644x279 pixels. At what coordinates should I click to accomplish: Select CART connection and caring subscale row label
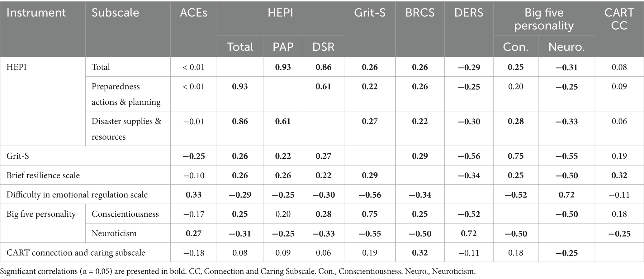click(x=76, y=253)
